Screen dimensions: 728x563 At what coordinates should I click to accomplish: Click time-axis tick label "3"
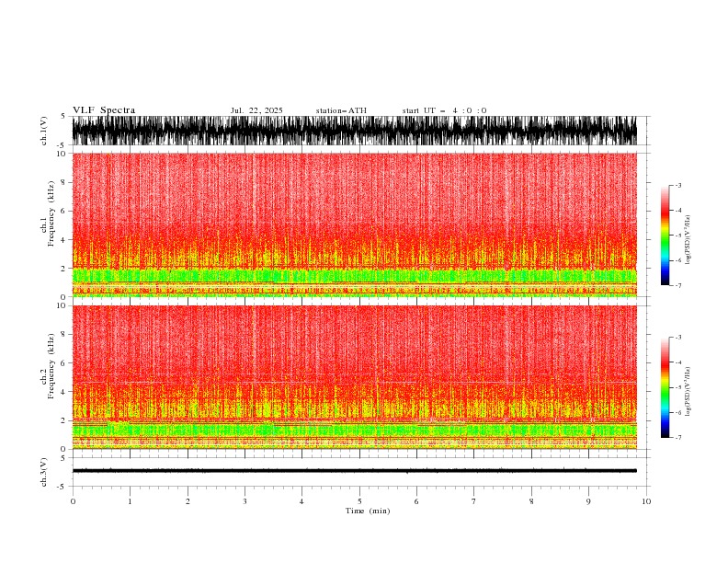[x=245, y=501]
